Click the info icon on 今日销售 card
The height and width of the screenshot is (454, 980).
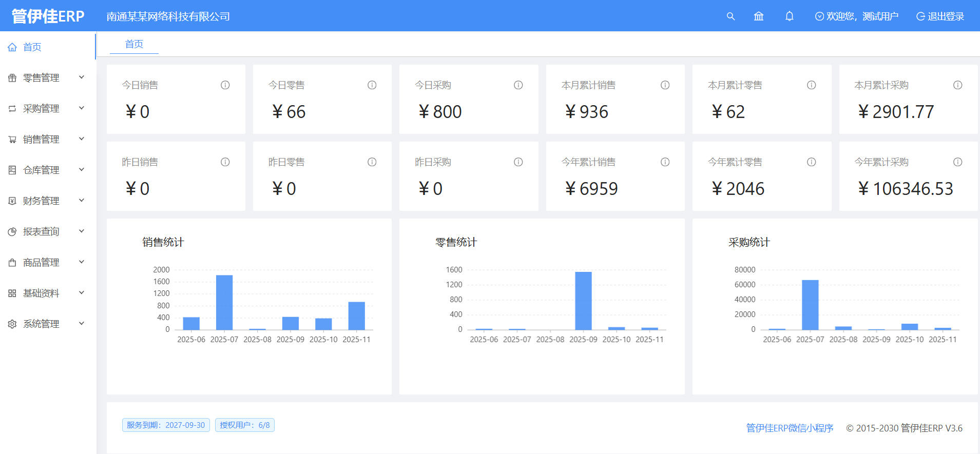pyautogui.click(x=225, y=85)
